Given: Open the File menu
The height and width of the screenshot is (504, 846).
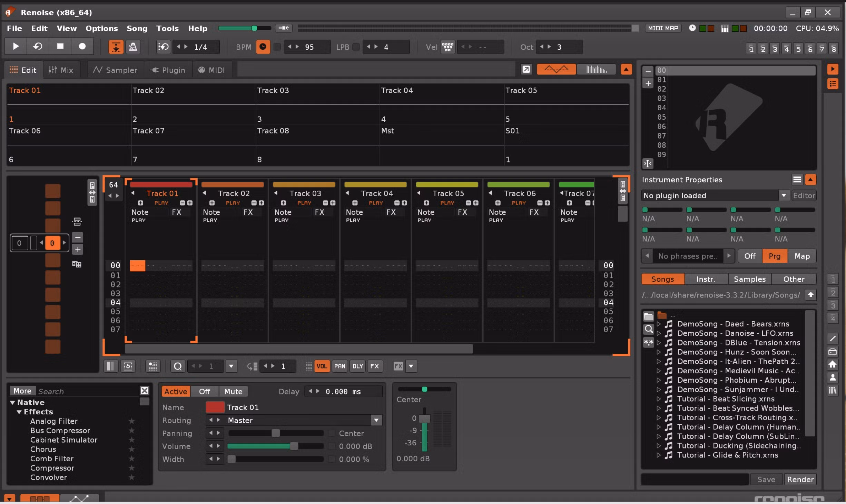Looking at the screenshot, I should pos(14,28).
